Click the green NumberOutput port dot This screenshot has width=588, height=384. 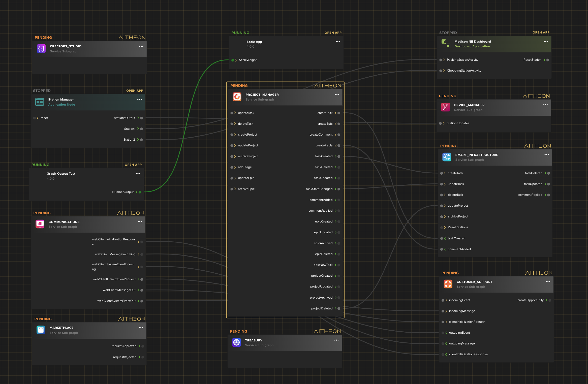(140, 192)
